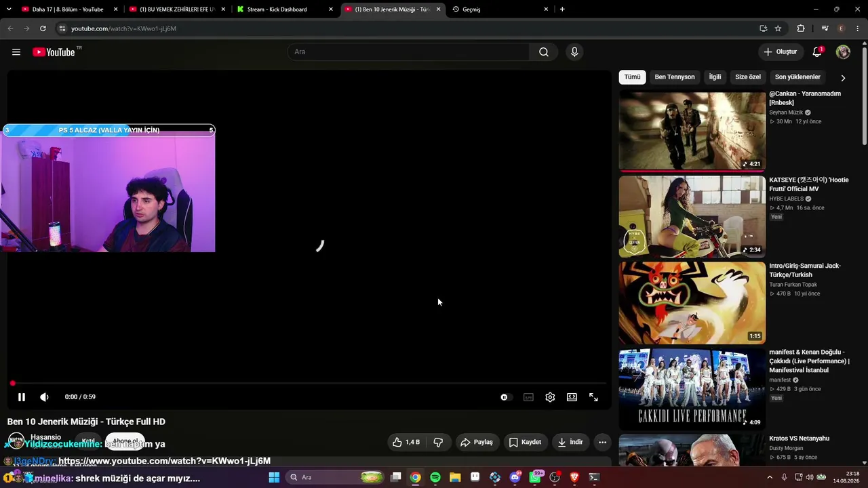868x488 pixels.
Task: Click install app icon in address bar
Action: click(763, 28)
